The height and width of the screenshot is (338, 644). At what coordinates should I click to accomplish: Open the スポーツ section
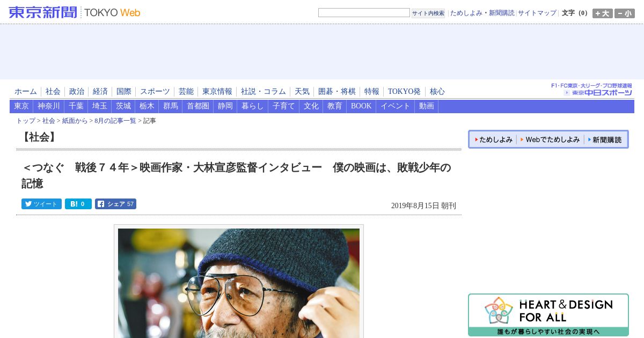(155, 92)
